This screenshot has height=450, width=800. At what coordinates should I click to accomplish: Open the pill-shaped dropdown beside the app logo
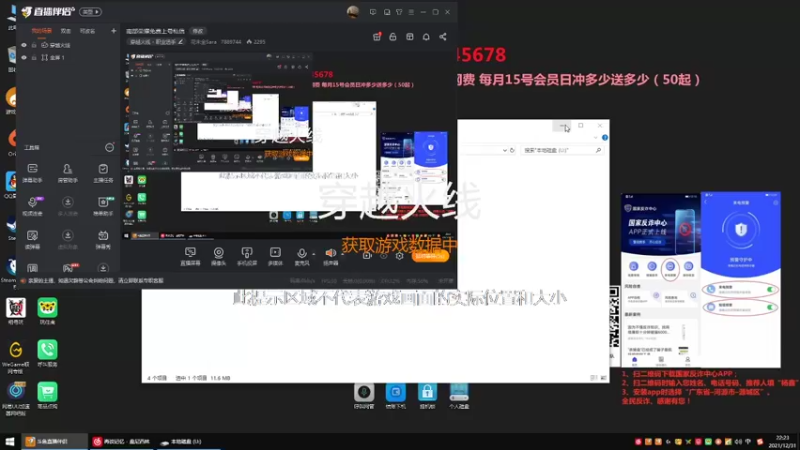(90, 12)
